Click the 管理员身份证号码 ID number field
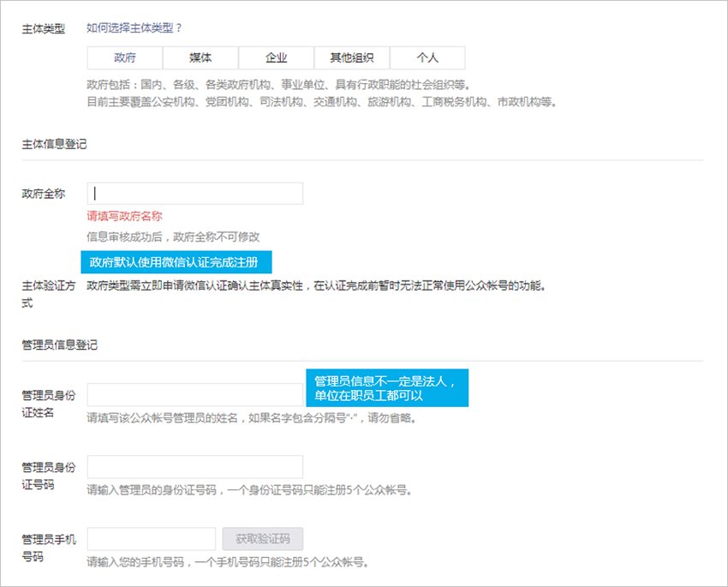Viewport: 728px width, 587px height. pos(193,465)
